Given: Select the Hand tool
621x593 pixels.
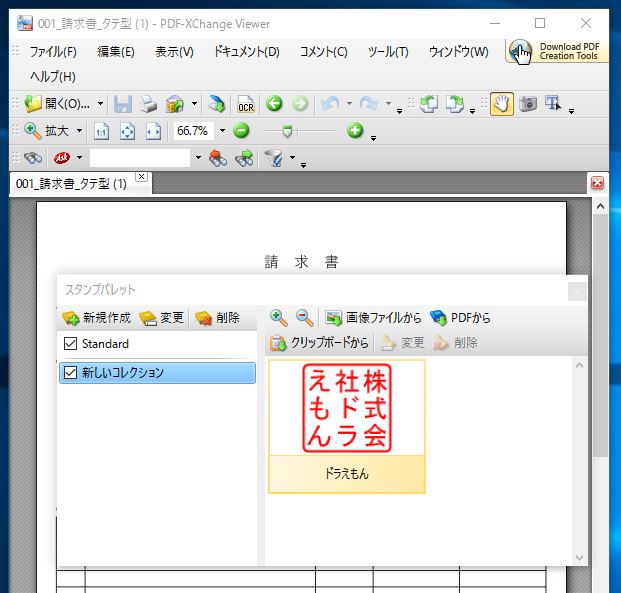Looking at the screenshot, I should 502,104.
